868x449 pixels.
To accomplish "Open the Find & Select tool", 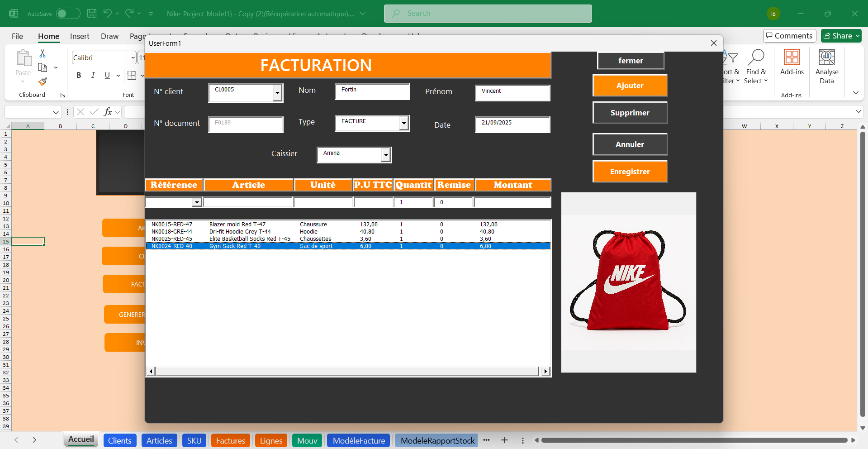I will (x=756, y=67).
